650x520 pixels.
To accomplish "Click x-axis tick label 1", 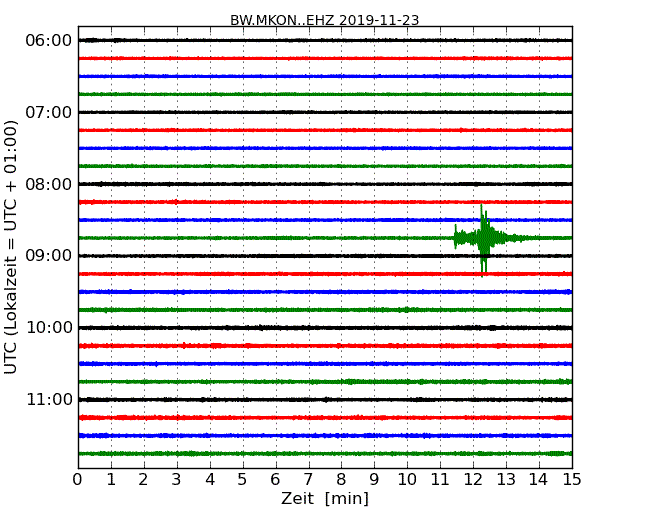I will 111,480.
